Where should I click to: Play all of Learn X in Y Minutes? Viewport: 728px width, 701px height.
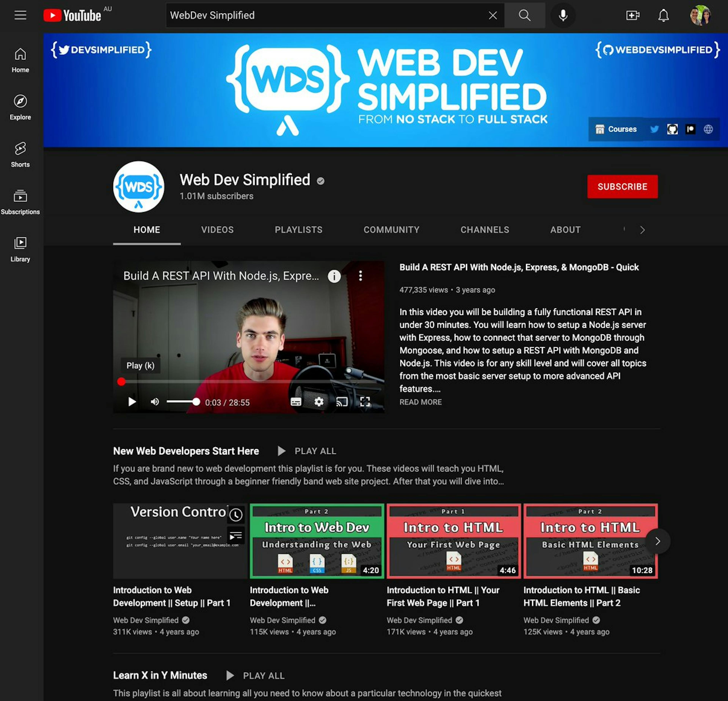[255, 675]
